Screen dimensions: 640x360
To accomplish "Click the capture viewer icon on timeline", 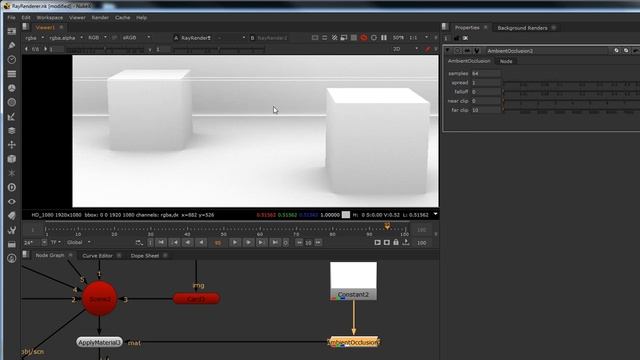I will 387,242.
